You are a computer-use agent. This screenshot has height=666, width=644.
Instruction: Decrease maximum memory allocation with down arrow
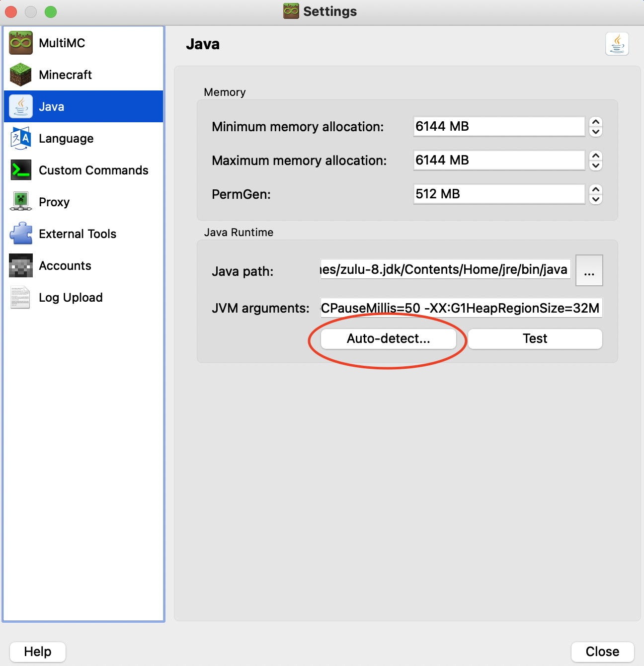(x=596, y=166)
